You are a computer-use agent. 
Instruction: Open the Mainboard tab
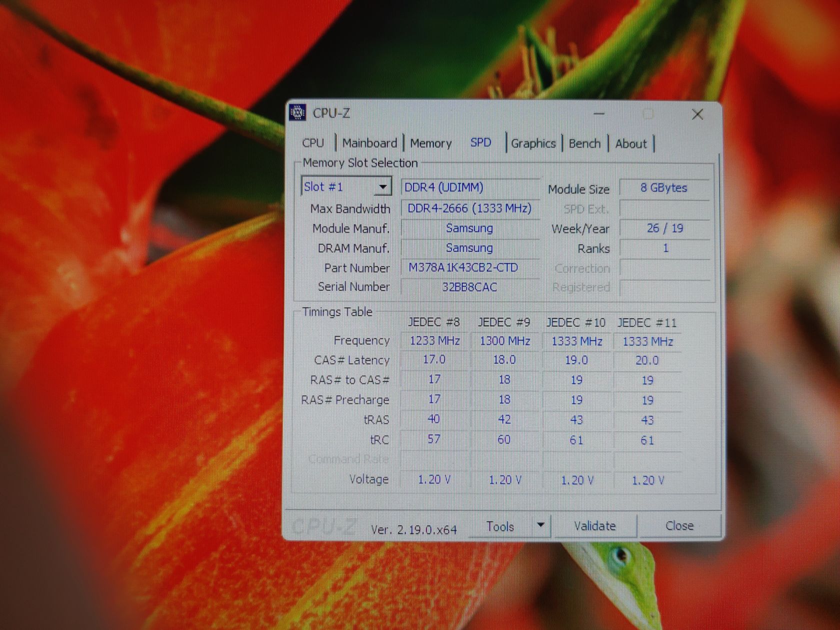[369, 143]
